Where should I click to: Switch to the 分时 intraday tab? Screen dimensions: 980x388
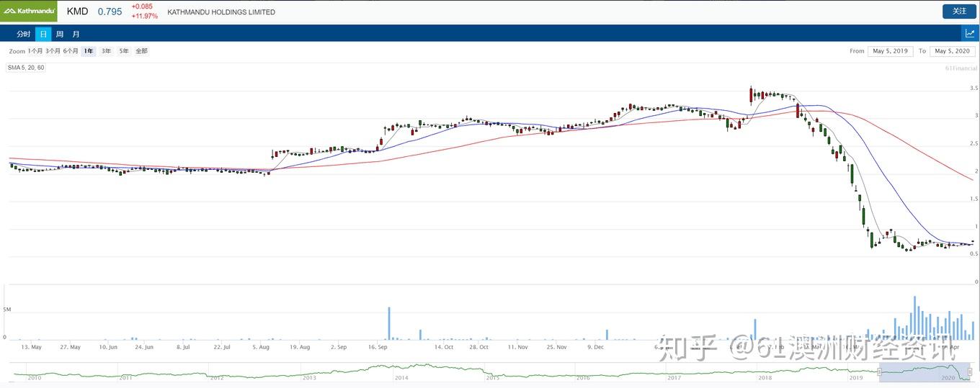click(24, 34)
